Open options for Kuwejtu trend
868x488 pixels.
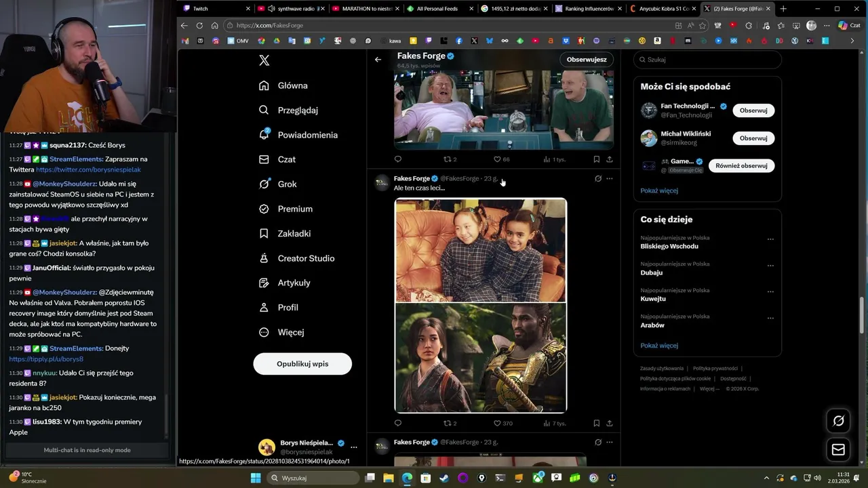coord(770,292)
